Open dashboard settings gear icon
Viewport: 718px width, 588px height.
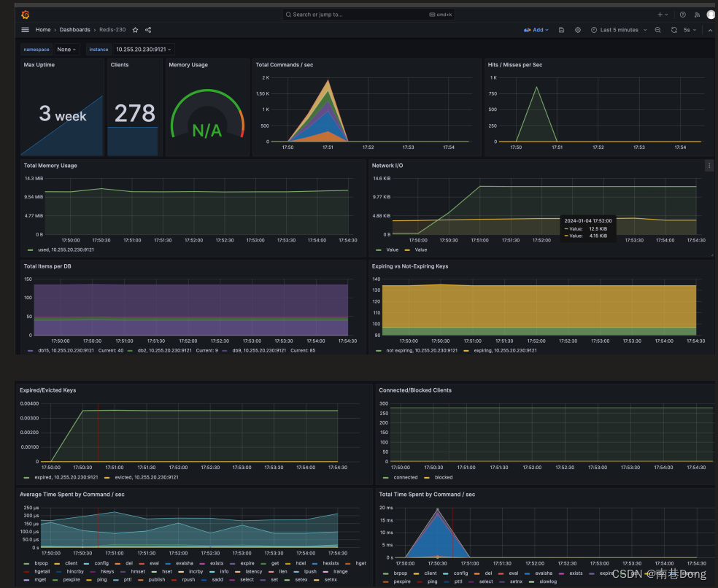(578, 30)
